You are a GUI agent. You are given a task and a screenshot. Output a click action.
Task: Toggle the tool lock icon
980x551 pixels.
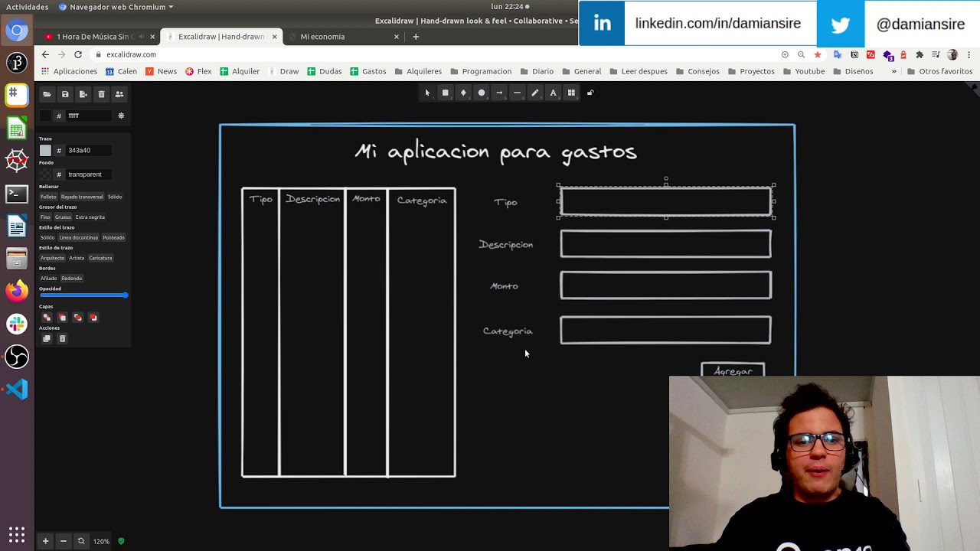point(590,93)
